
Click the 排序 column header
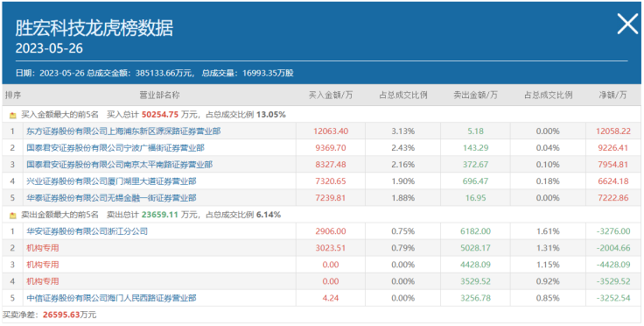tap(13, 96)
